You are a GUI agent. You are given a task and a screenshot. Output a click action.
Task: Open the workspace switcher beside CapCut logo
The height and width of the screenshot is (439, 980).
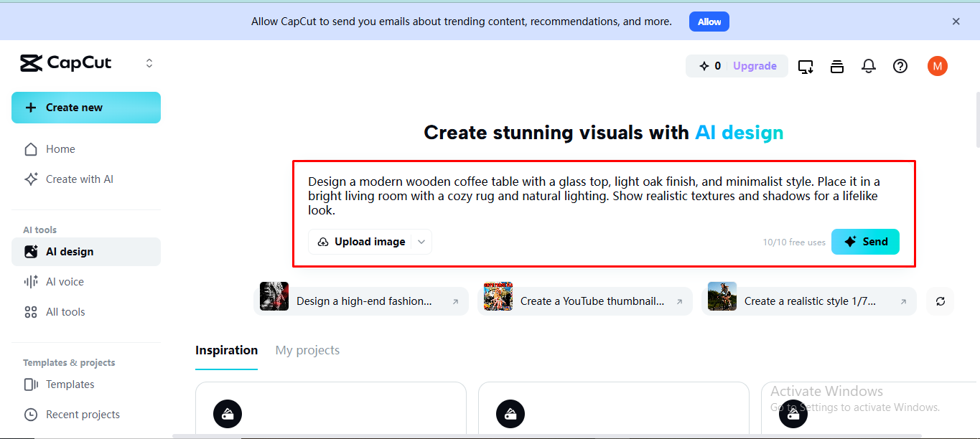tap(149, 62)
